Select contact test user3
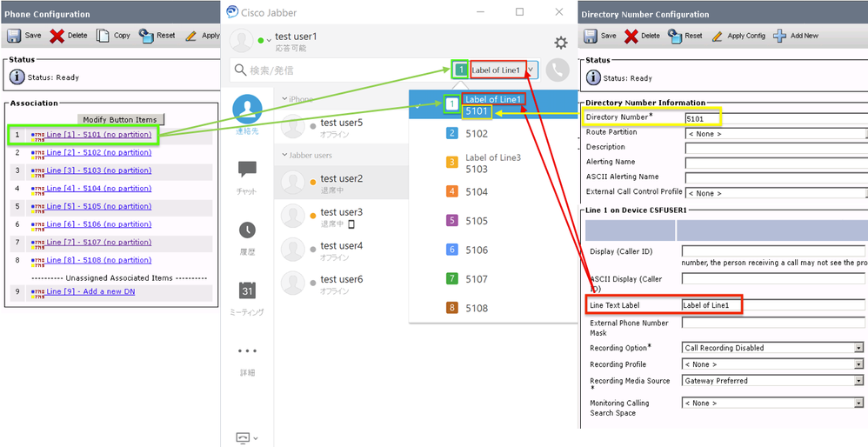The height and width of the screenshot is (447, 868). 342,217
